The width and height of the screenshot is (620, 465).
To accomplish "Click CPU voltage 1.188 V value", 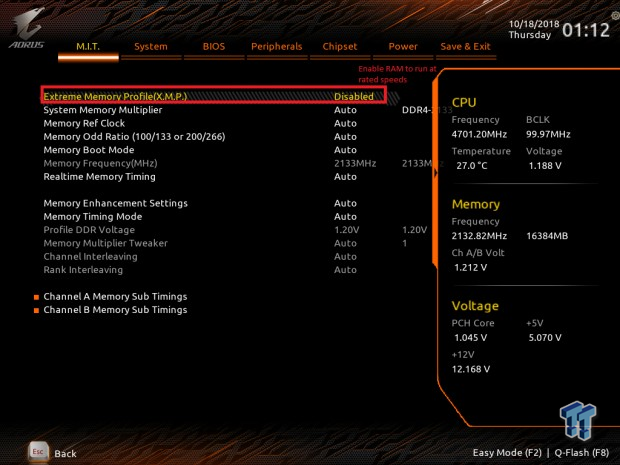I will [x=545, y=166].
